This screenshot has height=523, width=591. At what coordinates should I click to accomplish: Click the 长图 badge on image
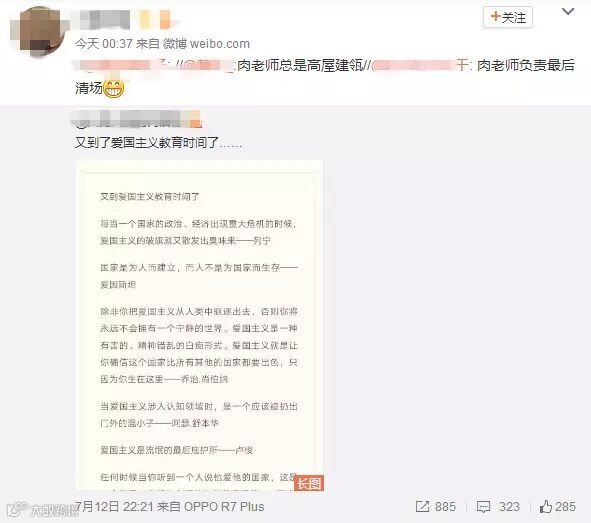click(309, 483)
